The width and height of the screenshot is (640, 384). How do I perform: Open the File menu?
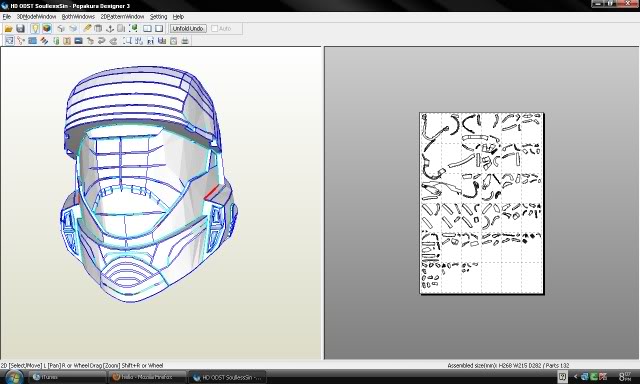pyautogui.click(x=7, y=17)
